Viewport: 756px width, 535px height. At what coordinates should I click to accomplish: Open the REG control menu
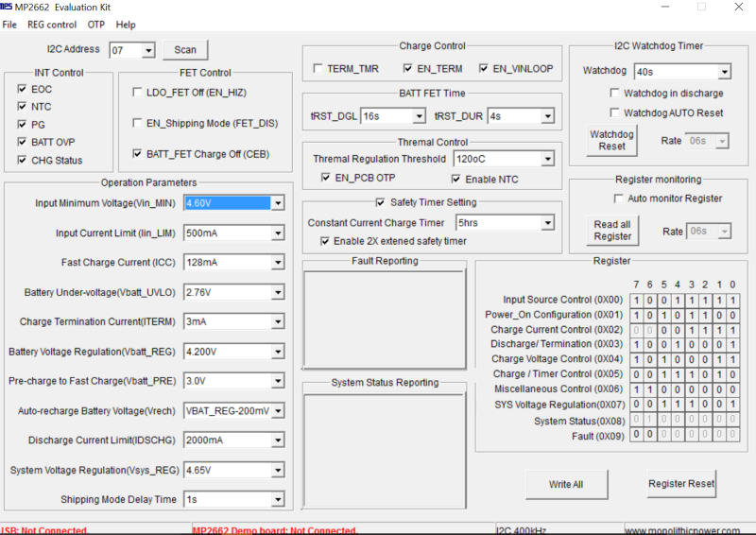pos(52,25)
